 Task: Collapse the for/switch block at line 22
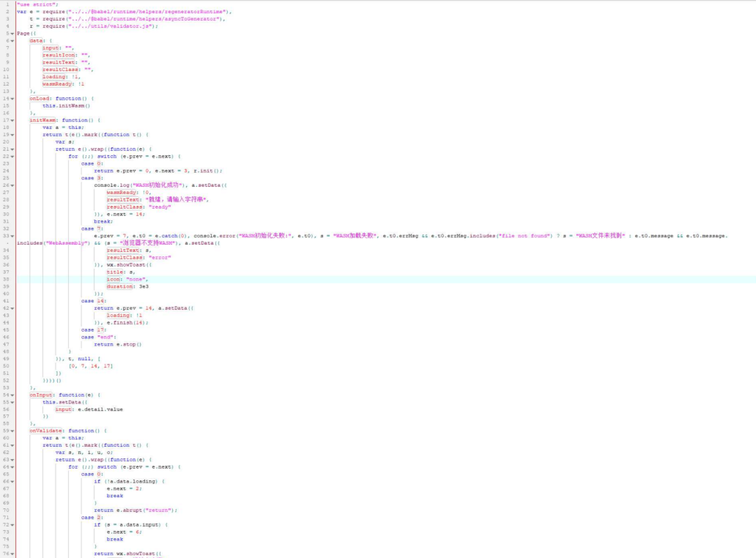12,156
